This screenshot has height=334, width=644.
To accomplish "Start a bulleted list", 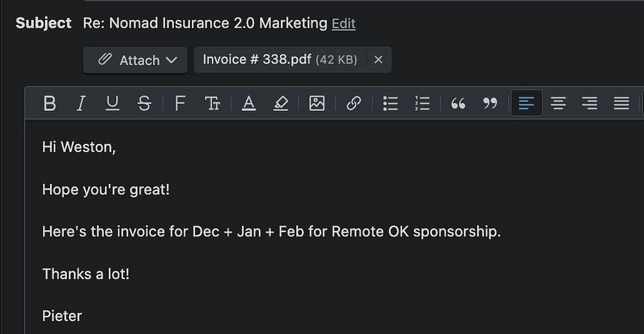I will point(390,103).
